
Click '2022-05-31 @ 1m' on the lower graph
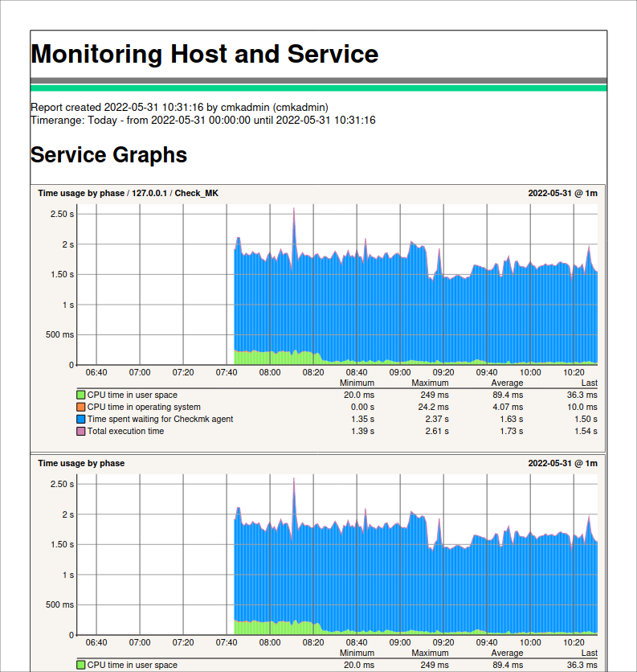(562, 463)
